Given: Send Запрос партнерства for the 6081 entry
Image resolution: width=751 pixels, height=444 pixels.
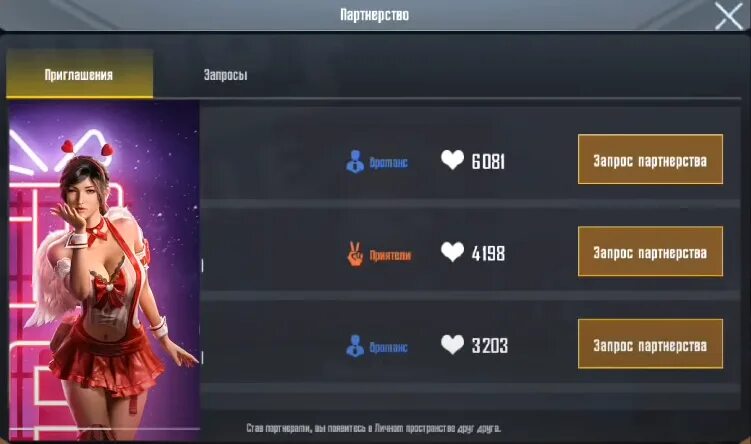Looking at the screenshot, I should [x=650, y=159].
